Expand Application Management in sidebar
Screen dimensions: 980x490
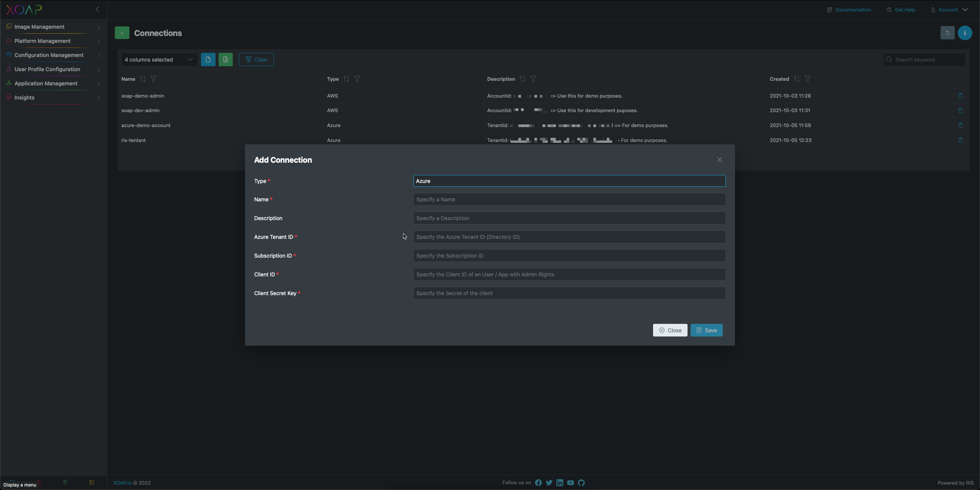pos(54,83)
